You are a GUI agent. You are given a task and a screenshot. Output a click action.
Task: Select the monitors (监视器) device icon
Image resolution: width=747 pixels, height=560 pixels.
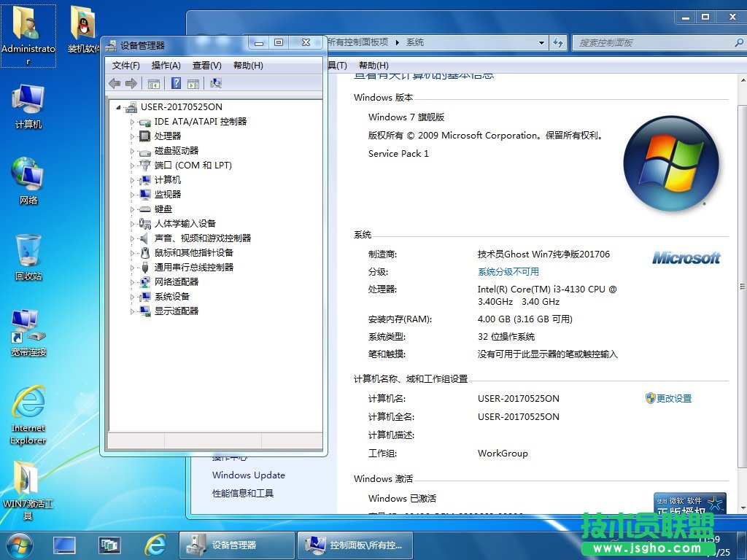(x=145, y=194)
